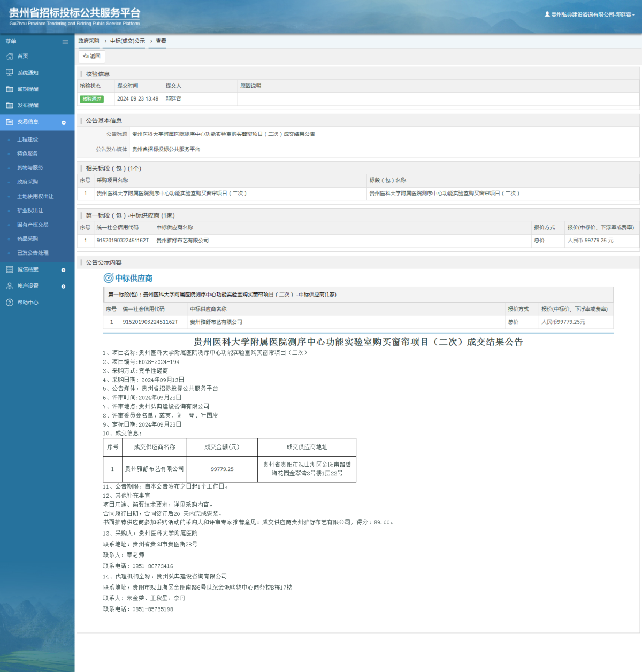Open 帮助中心 in the sidebar
The height and width of the screenshot is (672, 642).
pyautogui.click(x=28, y=303)
